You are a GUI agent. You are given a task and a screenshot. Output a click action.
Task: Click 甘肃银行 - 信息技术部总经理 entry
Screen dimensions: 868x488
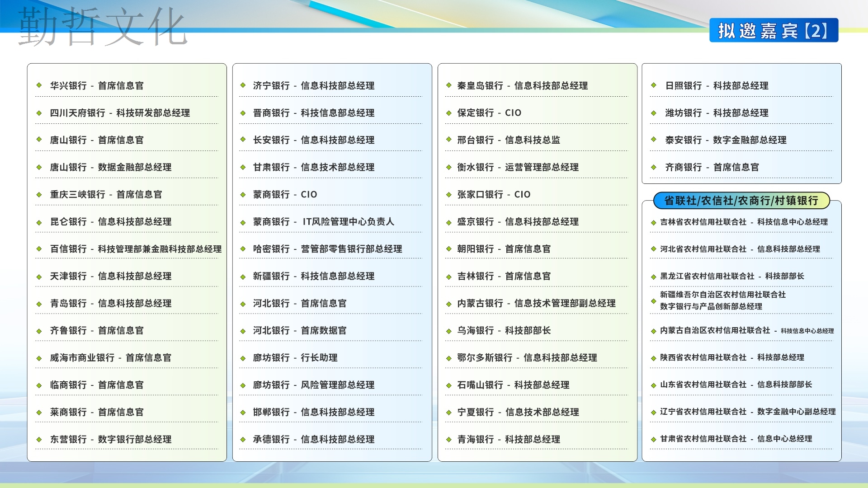(x=314, y=167)
